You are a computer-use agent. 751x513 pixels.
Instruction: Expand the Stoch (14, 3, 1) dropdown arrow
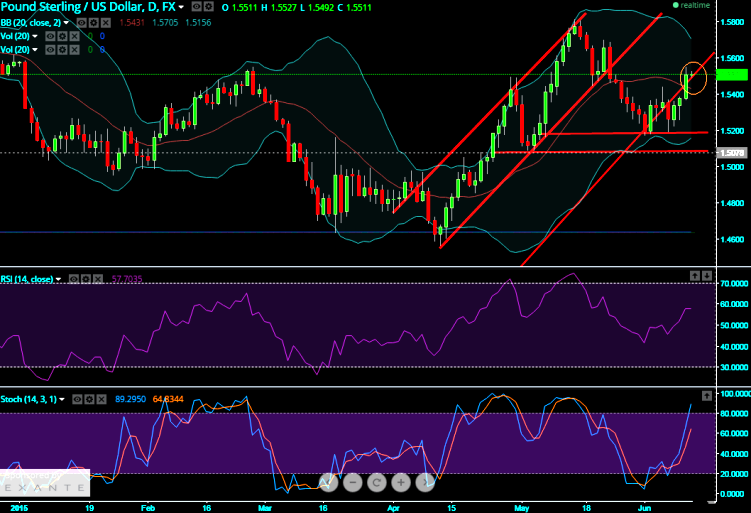(62, 399)
